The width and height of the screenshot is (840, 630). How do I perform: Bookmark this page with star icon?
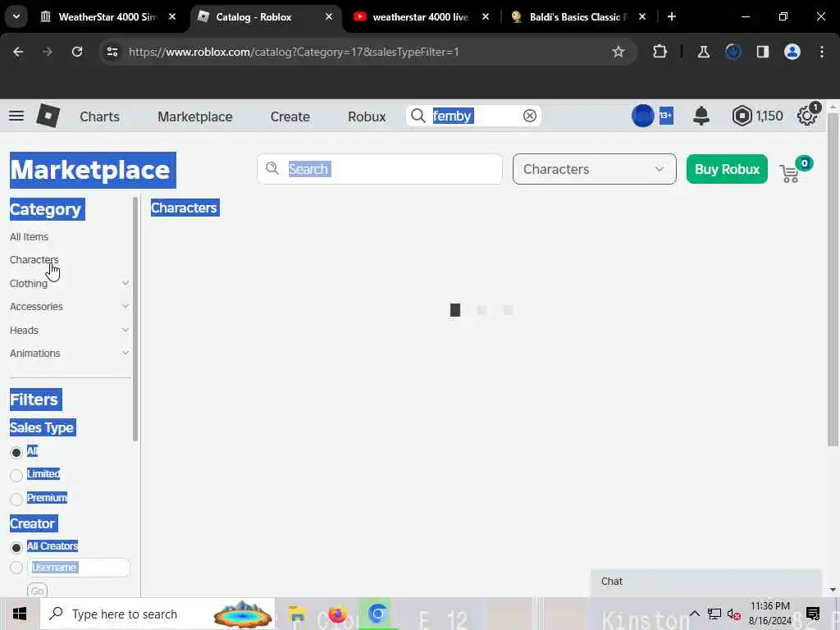pos(619,52)
